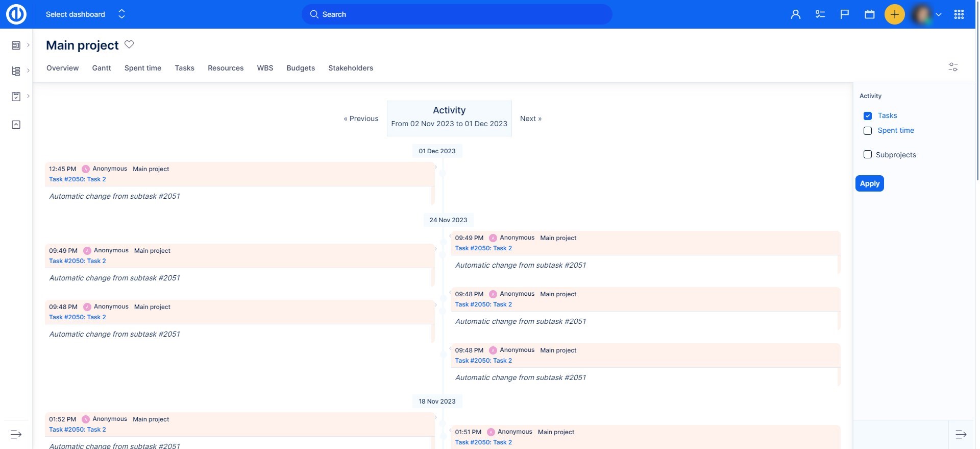Open the apps grid menu icon

pyautogui.click(x=959, y=14)
